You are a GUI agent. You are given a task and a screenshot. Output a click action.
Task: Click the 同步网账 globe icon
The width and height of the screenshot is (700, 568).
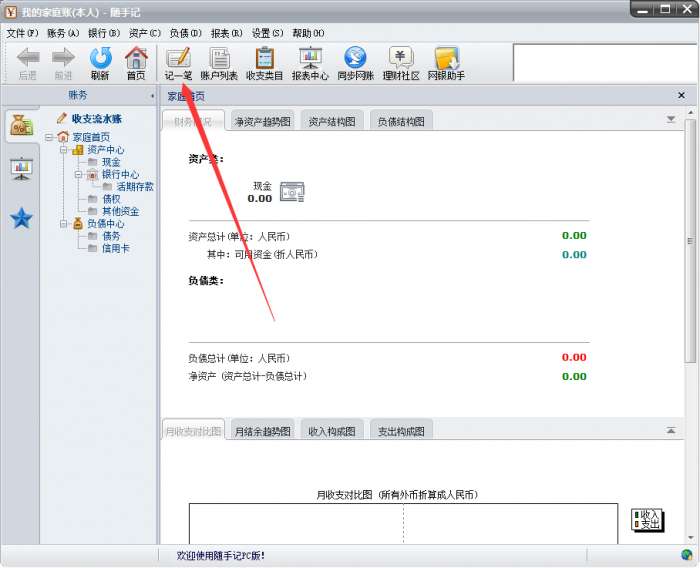pos(355,58)
